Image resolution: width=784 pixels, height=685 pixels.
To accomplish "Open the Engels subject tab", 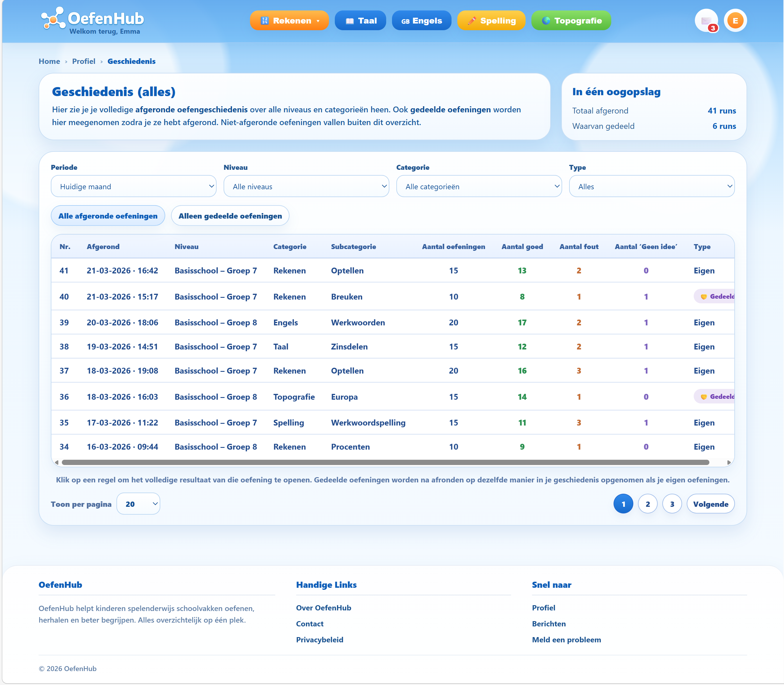I will tap(421, 21).
